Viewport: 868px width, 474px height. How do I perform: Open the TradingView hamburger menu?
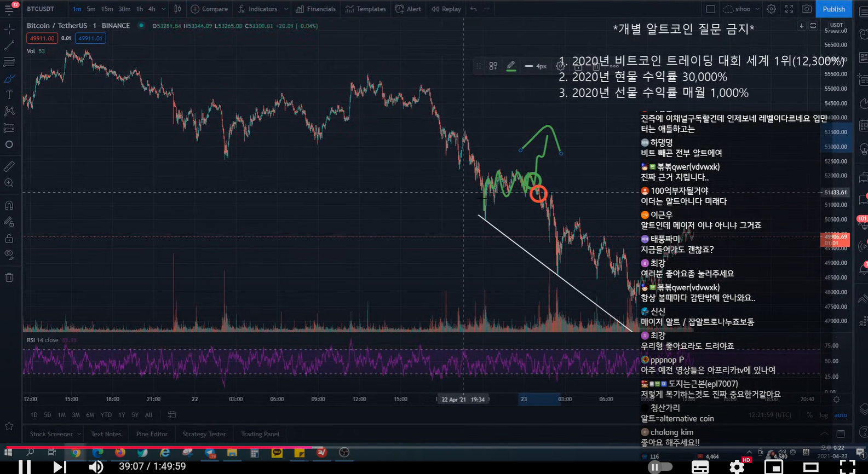click(x=9, y=9)
